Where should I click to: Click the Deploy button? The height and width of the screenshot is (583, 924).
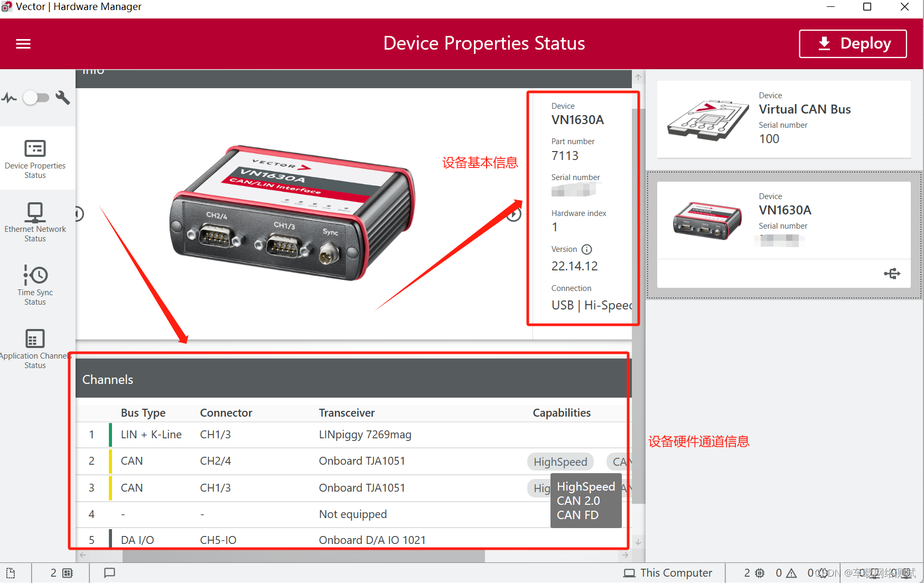click(853, 43)
